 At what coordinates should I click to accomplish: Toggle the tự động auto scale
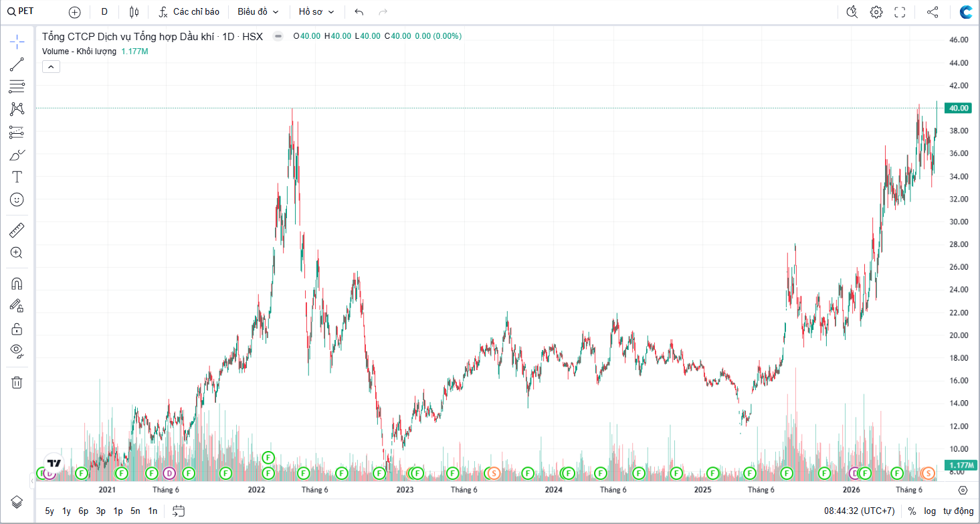pyautogui.click(x=958, y=511)
